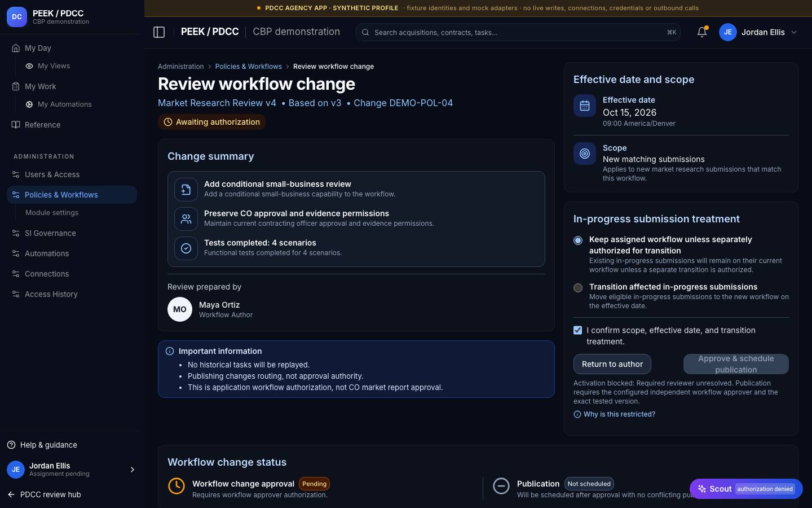The height and width of the screenshot is (508, 812).
Task: Click the Publication not-scheduled circle icon
Action: (x=501, y=486)
